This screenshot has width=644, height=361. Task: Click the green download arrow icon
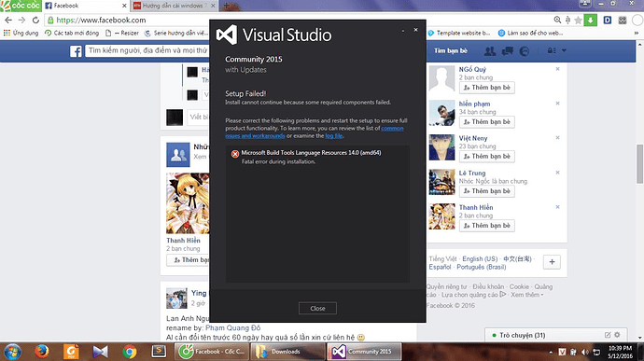point(590,20)
